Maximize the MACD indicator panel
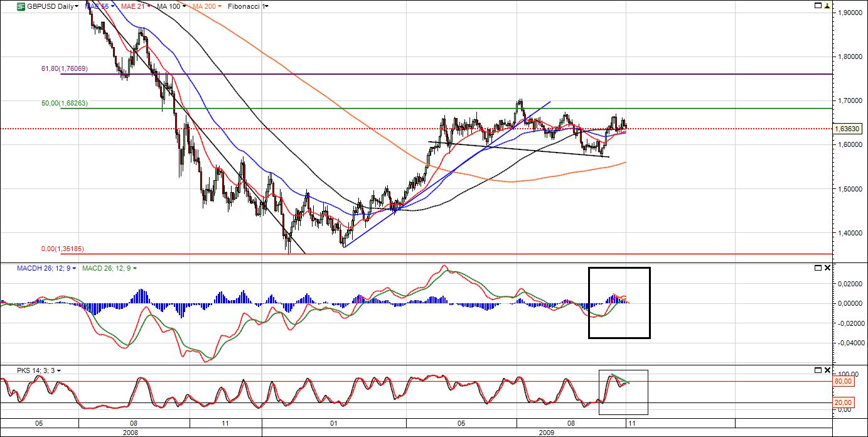Image resolution: width=868 pixels, height=437 pixels. tap(818, 268)
